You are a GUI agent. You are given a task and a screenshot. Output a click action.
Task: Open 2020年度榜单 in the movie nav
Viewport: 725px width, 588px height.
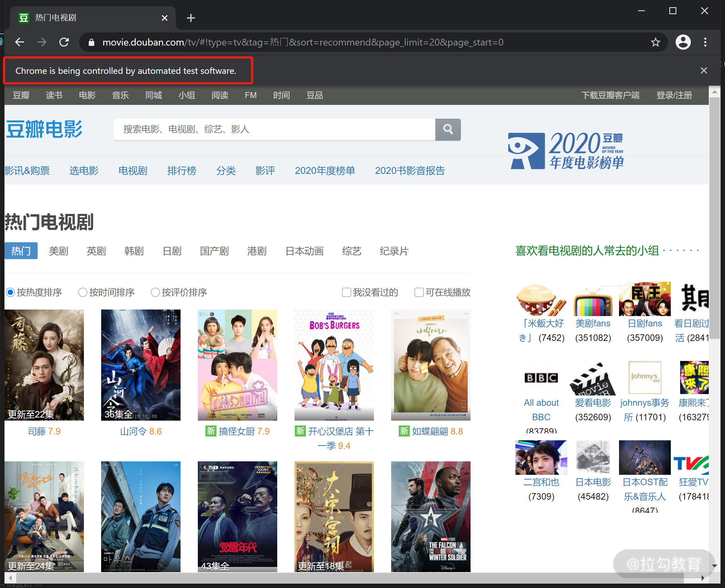[325, 170]
